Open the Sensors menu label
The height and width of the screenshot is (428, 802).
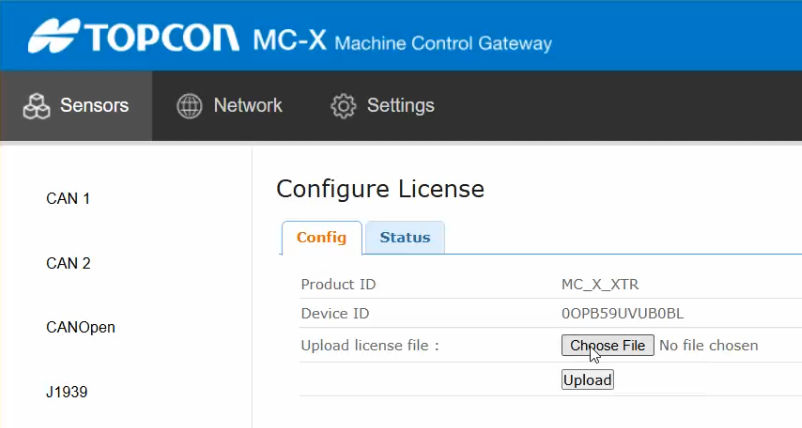click(x=94, y=105)
